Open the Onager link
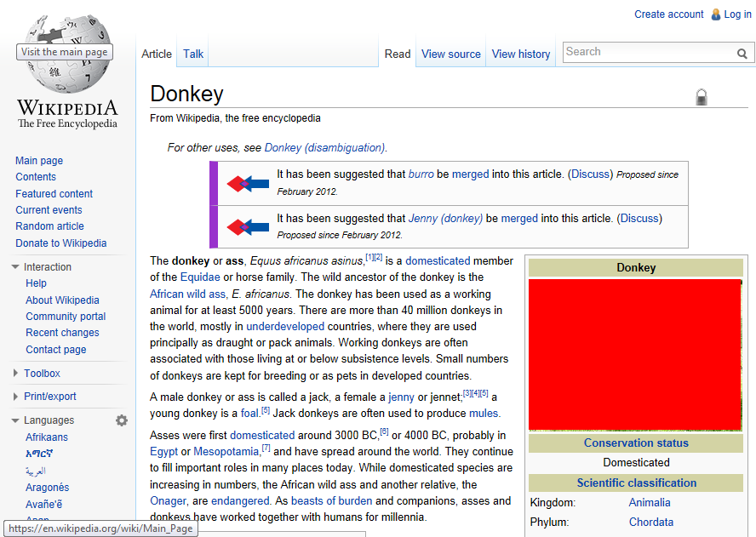 pos(168,501)
